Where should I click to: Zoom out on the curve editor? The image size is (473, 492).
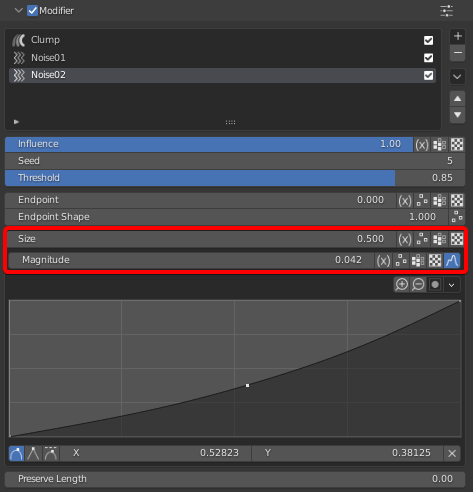click(418, 285)
